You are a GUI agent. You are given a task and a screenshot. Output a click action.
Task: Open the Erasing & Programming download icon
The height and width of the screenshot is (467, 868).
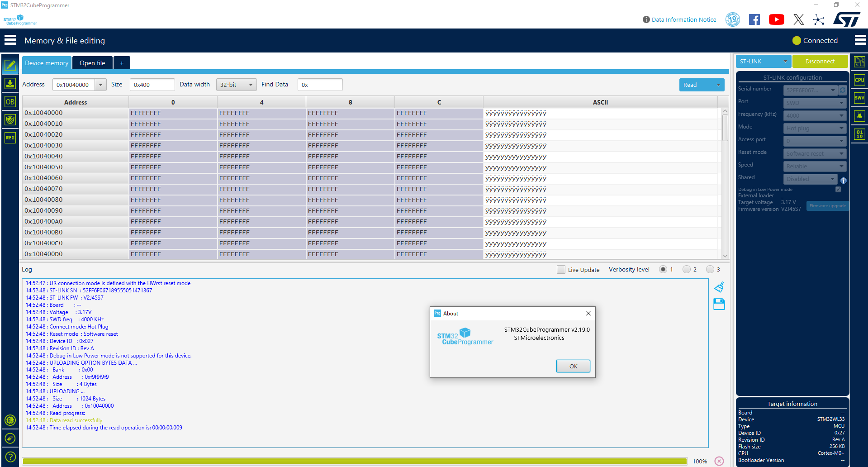tap(10, 84)
